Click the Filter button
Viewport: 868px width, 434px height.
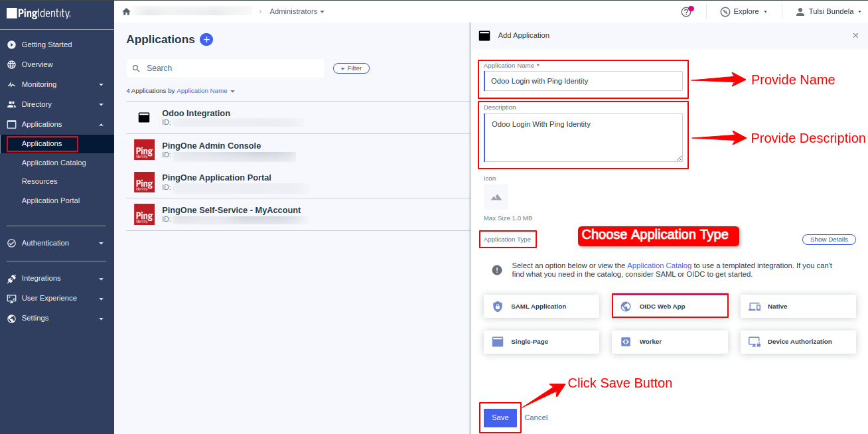[x=351, y=68]
